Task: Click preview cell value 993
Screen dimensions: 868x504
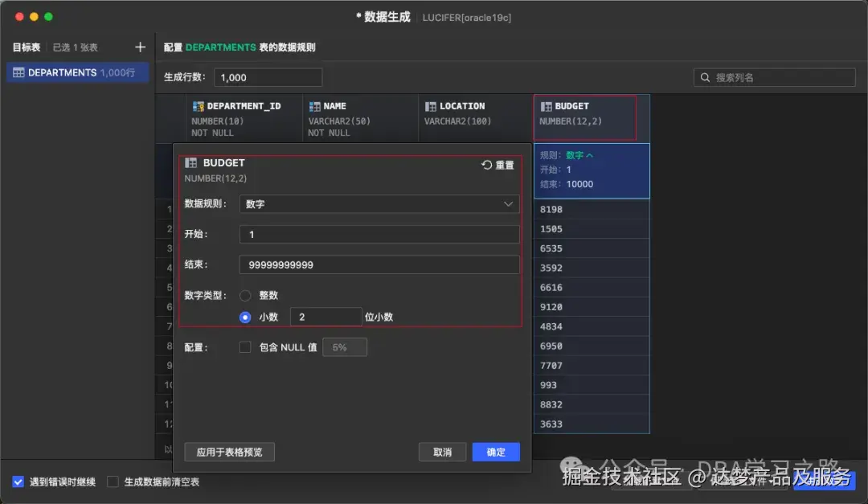Action: 592,385
